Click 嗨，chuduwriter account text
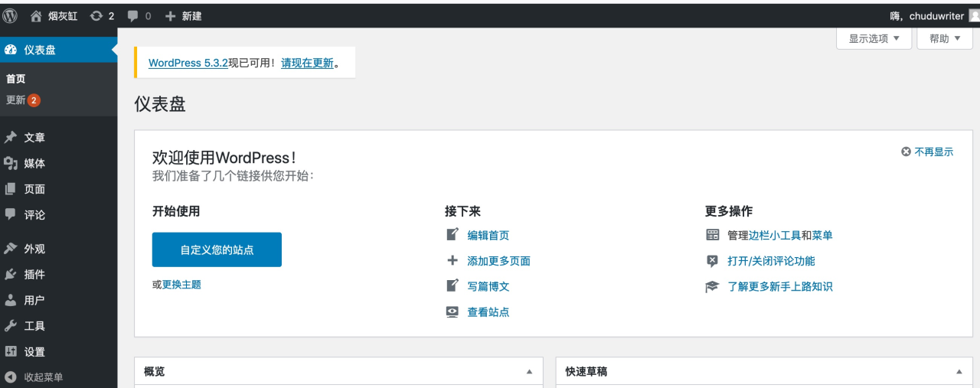The image size is (980, 388). tap(927, 16)
